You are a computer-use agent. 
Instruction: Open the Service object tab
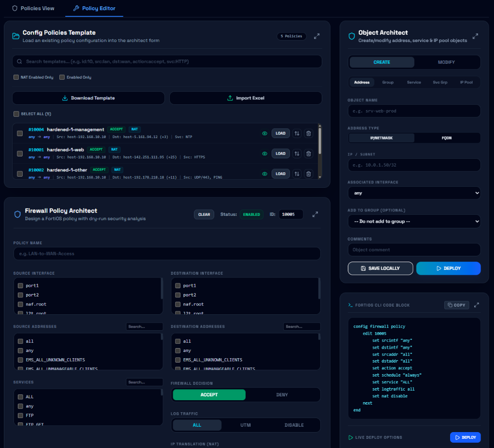[413, 82]
